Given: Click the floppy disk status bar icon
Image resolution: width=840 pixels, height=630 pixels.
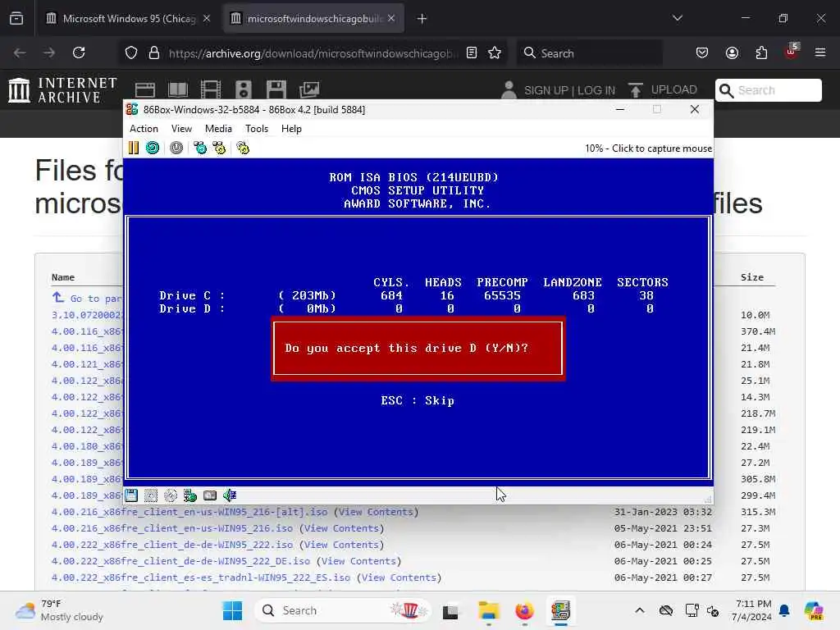Looking at the screenshot, I should pos(131,495).
